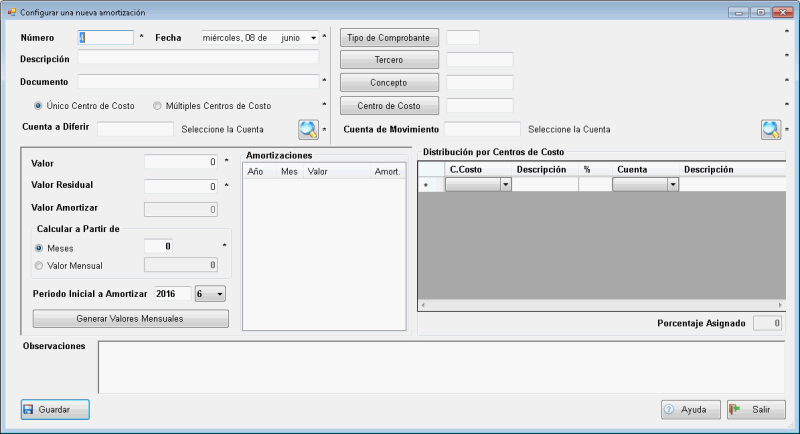This screenshot has width=800, height=434.
Task: Open the Fecha date picker dropdown
Action: pos(312,37)
